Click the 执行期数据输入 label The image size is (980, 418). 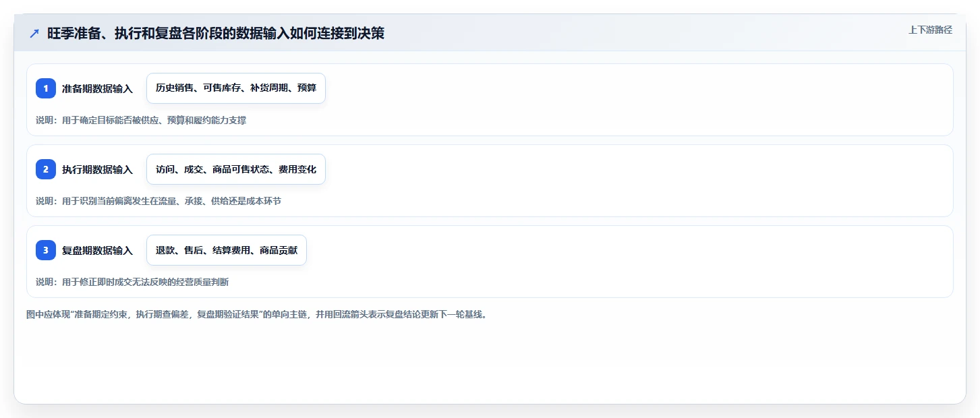point(97,169)
